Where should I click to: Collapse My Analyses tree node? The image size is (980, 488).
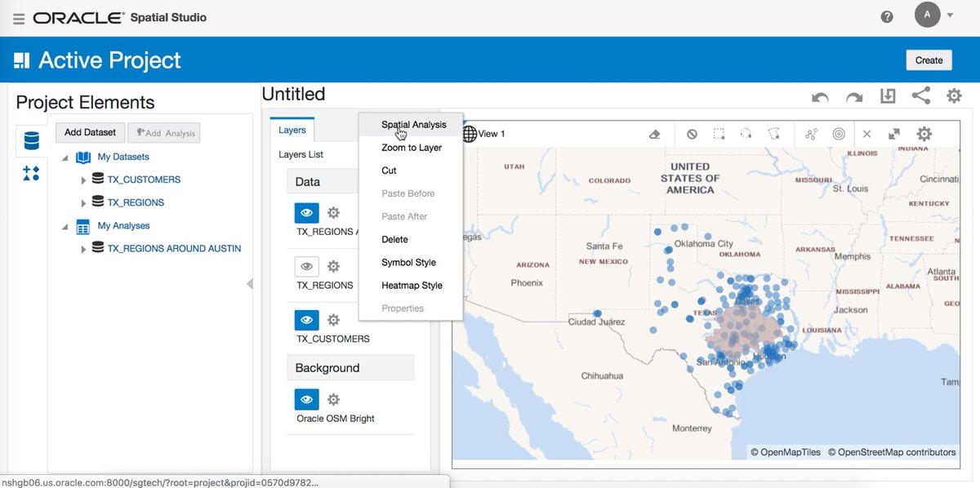[x=65, y=226]
